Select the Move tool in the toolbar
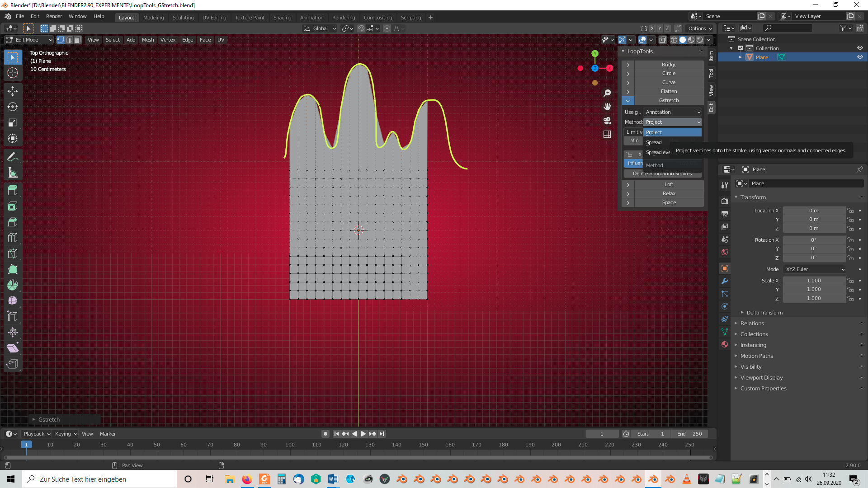The height and width of the screenshot is (488, 868). pyautogui.click(x=13, y=91)
